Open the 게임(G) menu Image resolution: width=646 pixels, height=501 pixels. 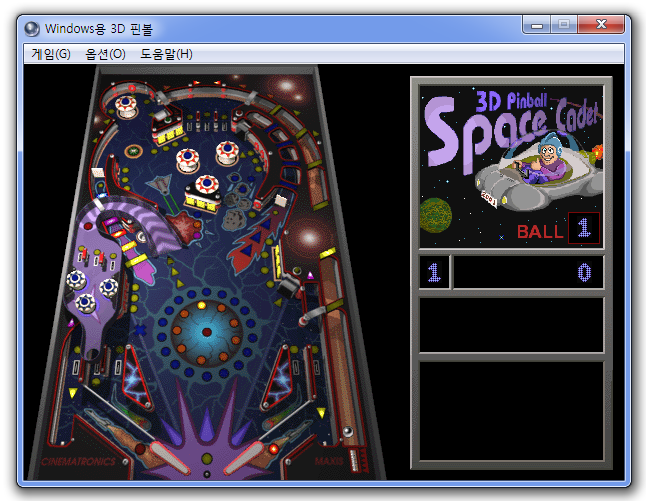(x=51, y=54)
